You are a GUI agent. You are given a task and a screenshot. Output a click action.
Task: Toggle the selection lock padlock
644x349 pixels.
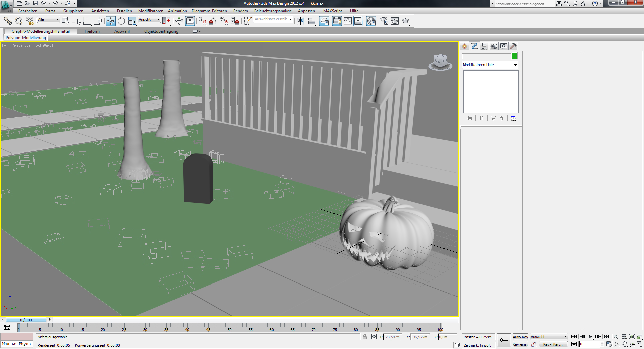point(365,337)
